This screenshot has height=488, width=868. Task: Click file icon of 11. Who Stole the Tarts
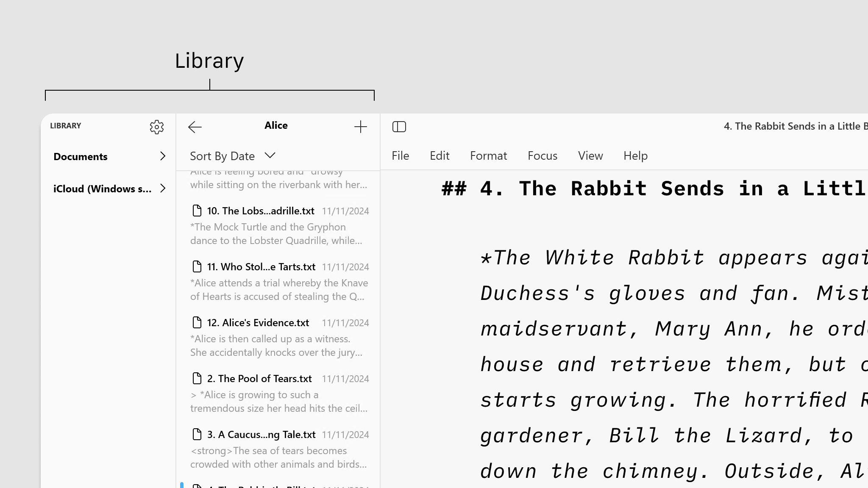197,266
